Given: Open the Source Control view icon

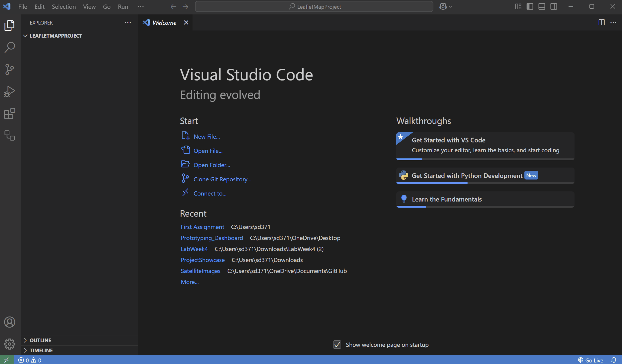Looking at the screenshot, I should click(9, 69).
